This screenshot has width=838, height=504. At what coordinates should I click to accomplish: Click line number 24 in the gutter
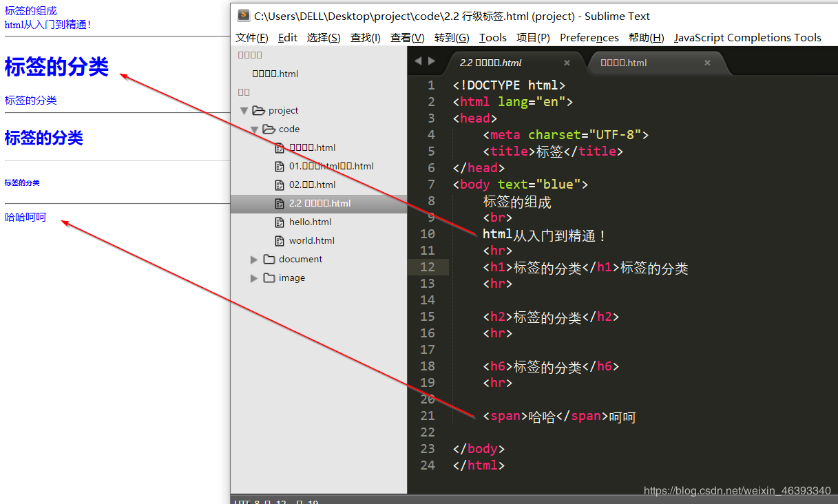click(x=427, y=465)
